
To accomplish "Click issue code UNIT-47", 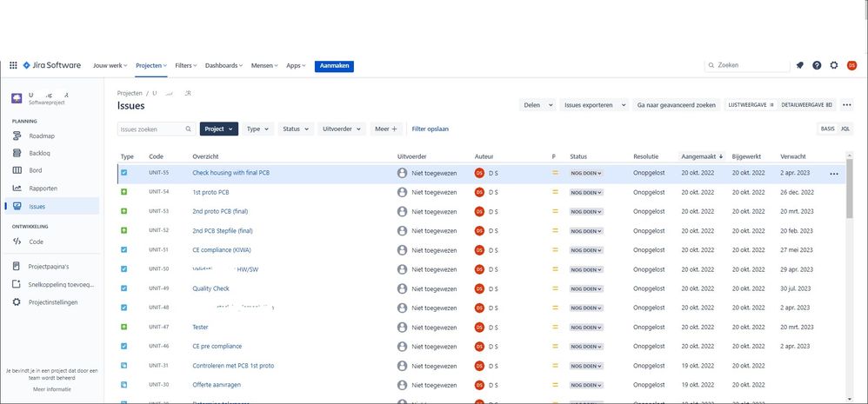I will [x=159, y=328].
